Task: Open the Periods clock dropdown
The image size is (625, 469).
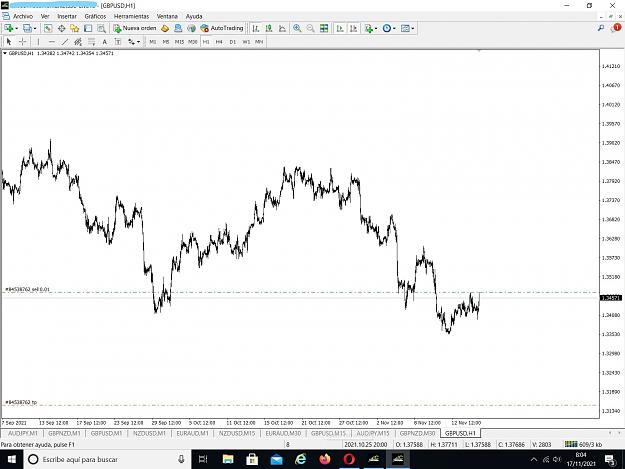Action: (x=389, y=28)
